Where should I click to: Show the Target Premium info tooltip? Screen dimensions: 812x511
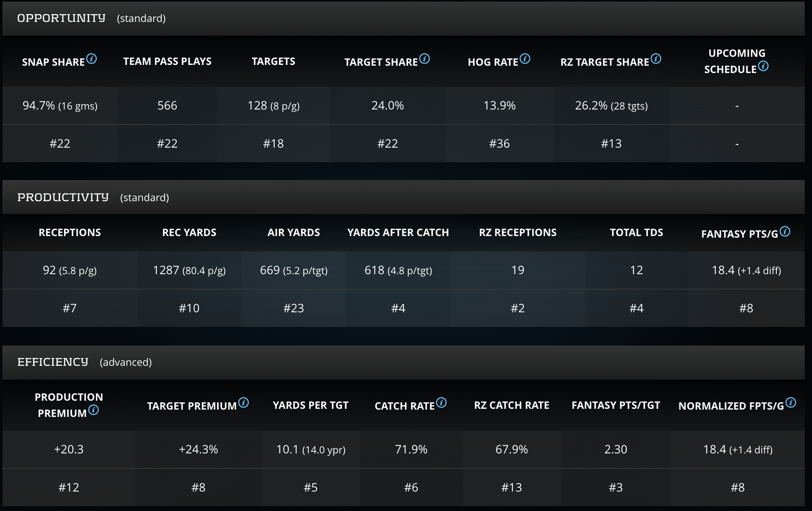tap(244, 403)
